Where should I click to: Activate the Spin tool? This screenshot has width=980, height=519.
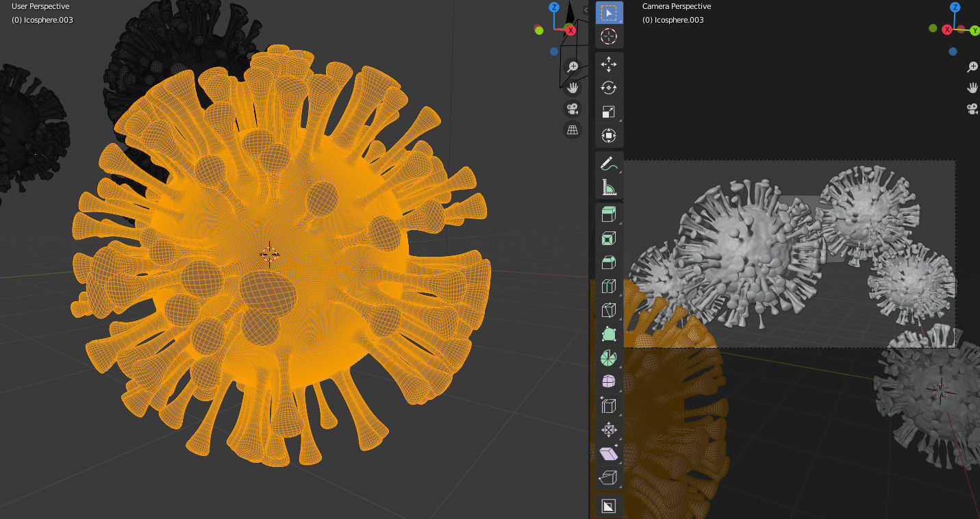pos(609,357)
